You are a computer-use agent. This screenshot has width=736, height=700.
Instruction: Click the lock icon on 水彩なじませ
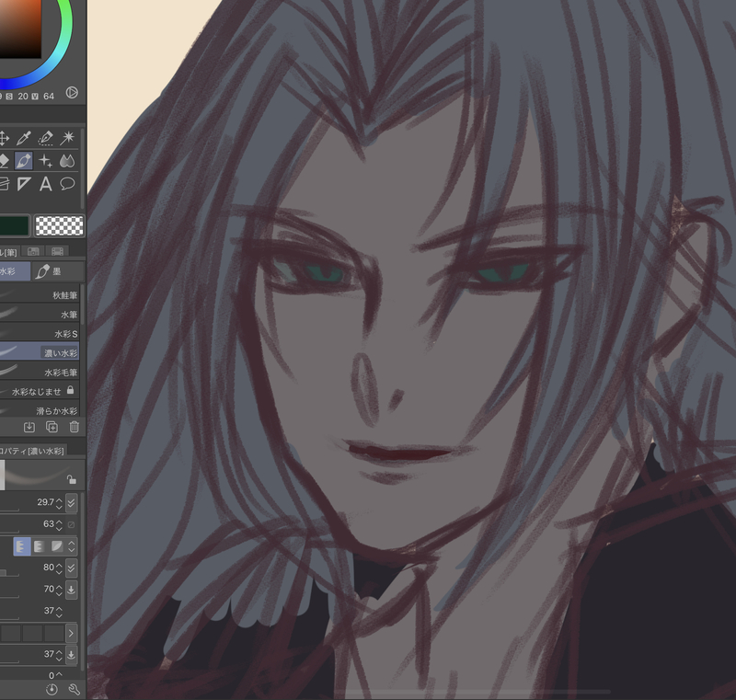pyautogui.click(x=70, y=390)
